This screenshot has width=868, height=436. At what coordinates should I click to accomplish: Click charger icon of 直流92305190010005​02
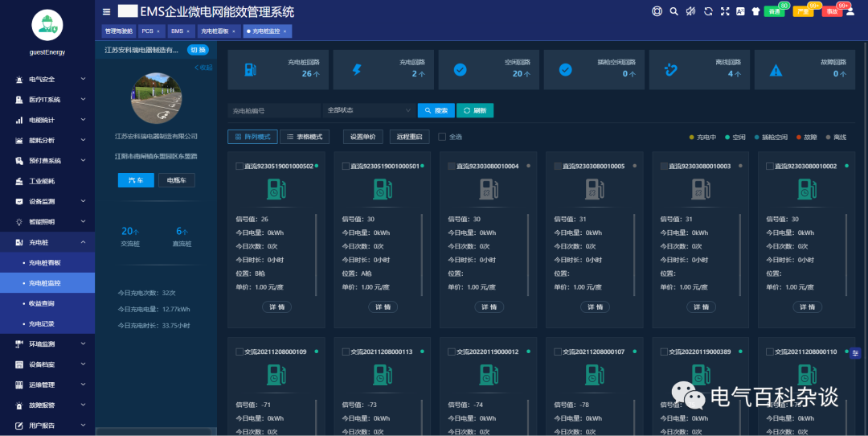coord(276,190)
